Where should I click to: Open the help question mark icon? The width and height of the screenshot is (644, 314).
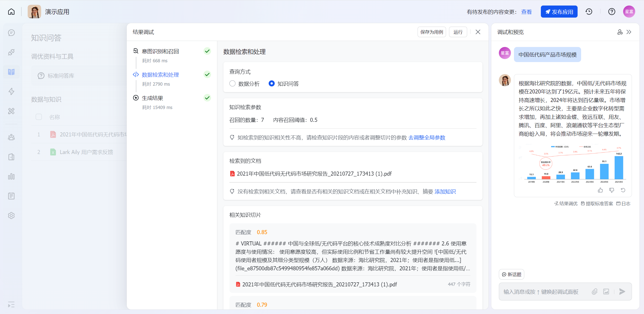(x=612, y=12)
